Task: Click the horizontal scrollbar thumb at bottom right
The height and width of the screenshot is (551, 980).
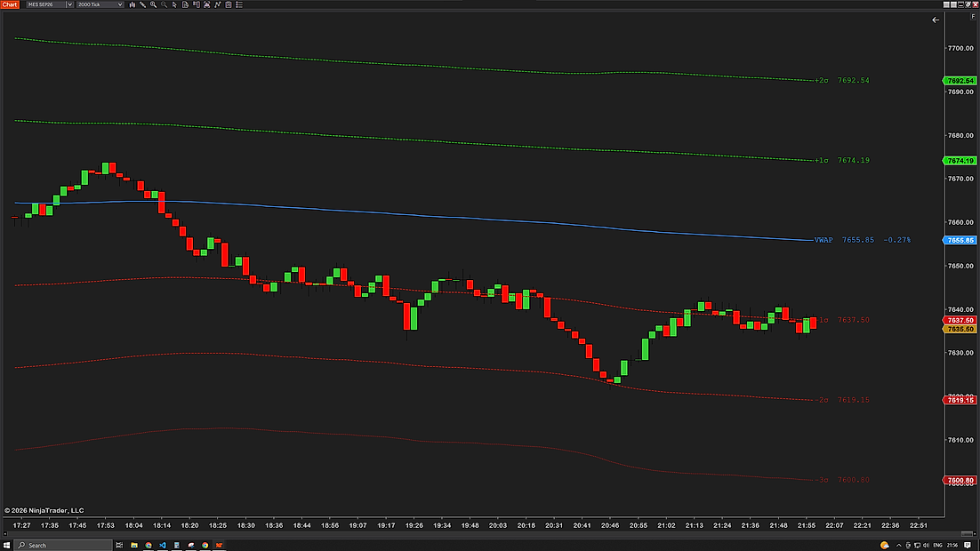Action: (x=967, y=533)
